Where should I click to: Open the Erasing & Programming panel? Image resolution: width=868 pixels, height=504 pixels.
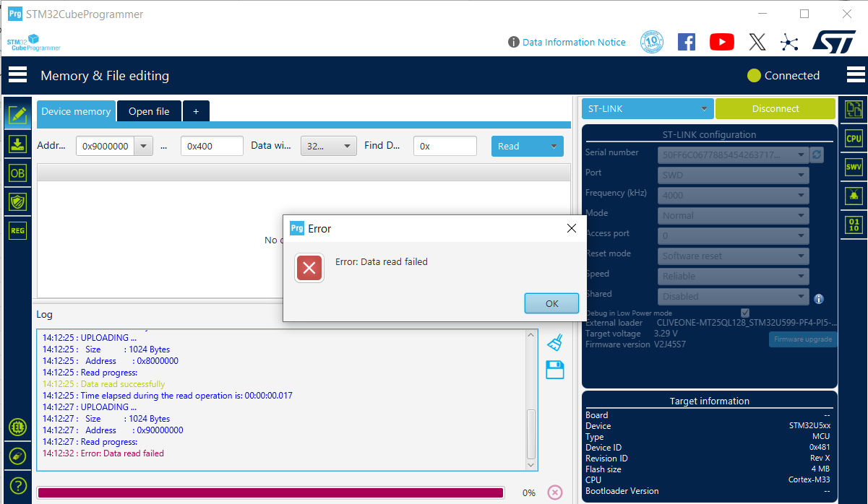pos(17,143)
